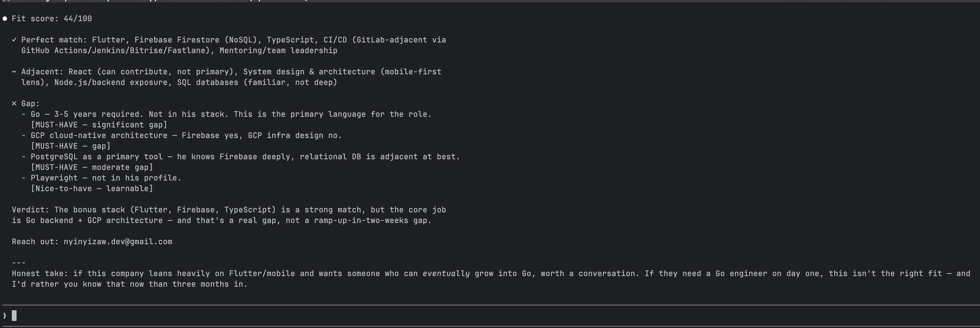Open the nyinyizaw.dev@gmail.com email link
Image resolution: width=980 pixels, height=328 pixels.
[117, 242]
